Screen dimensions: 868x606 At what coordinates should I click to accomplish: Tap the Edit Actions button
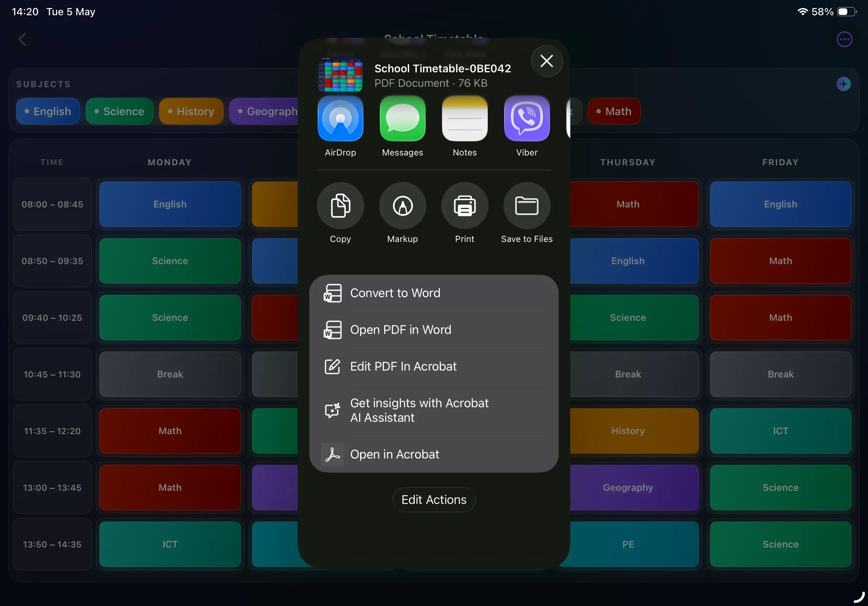click(434, 500)
